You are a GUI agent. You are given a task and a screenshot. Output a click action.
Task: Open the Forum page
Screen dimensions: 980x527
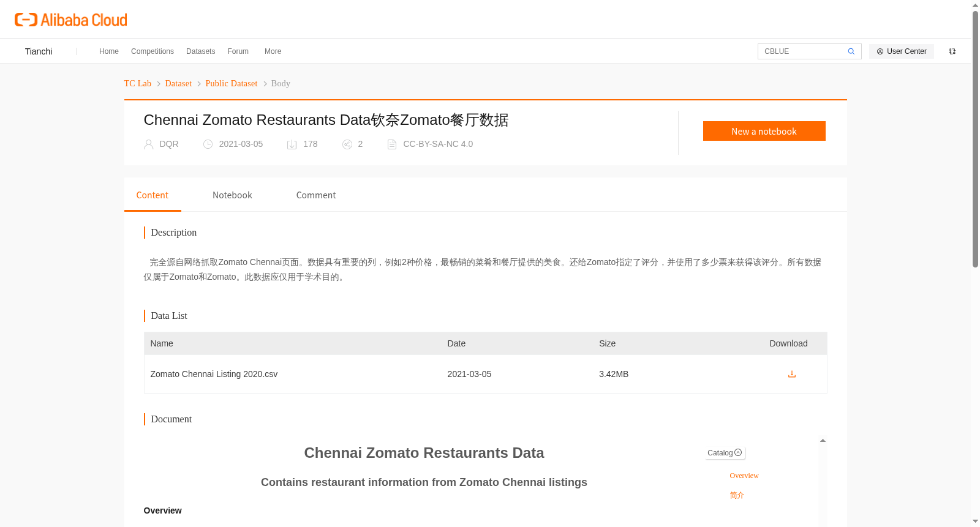pos(238,51)
